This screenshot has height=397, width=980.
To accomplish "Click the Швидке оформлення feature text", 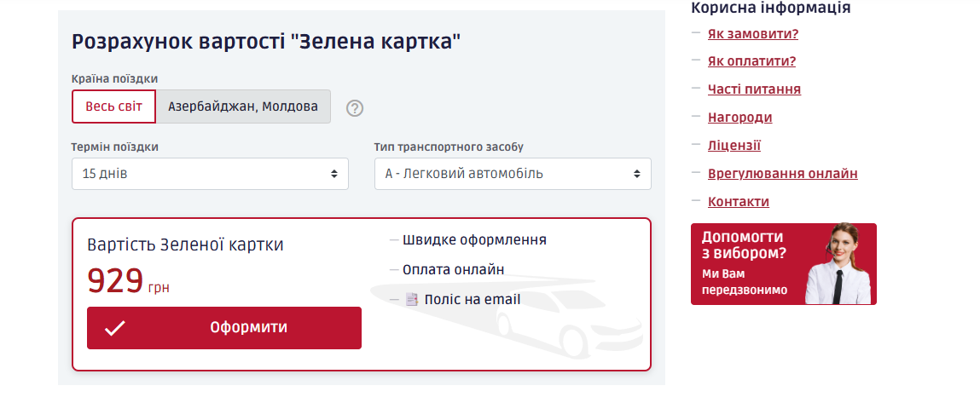I will (474, 240).
